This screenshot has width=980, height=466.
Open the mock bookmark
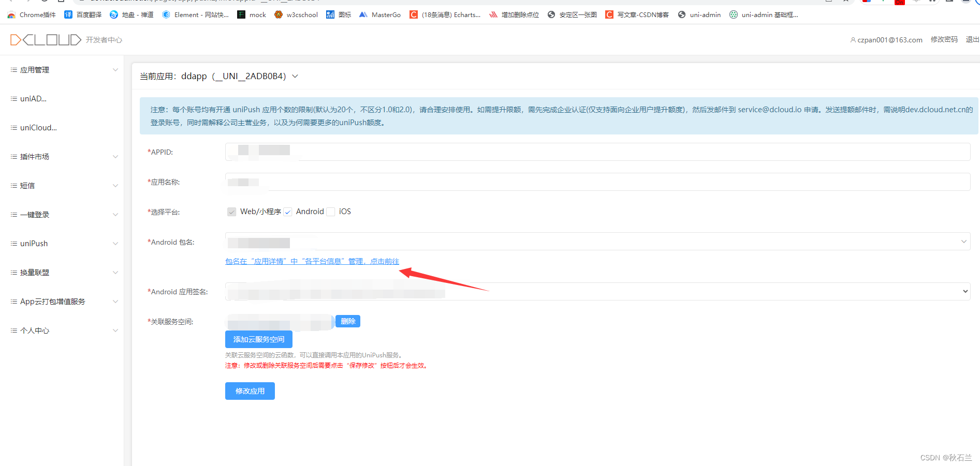[252, 15]
